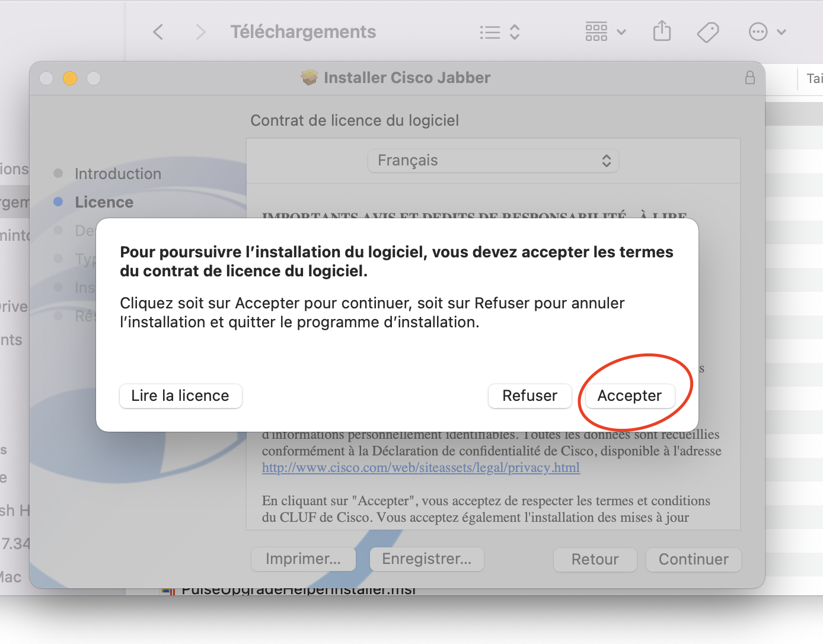The width and height of the screenshot is (823, 644).
Task: Click the Accepter button in the dialog
Action: click(x=629, y=396)
